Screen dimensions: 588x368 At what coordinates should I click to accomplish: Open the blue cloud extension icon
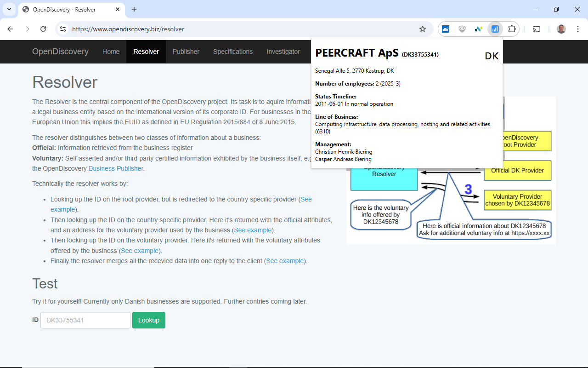coord(445,29)
